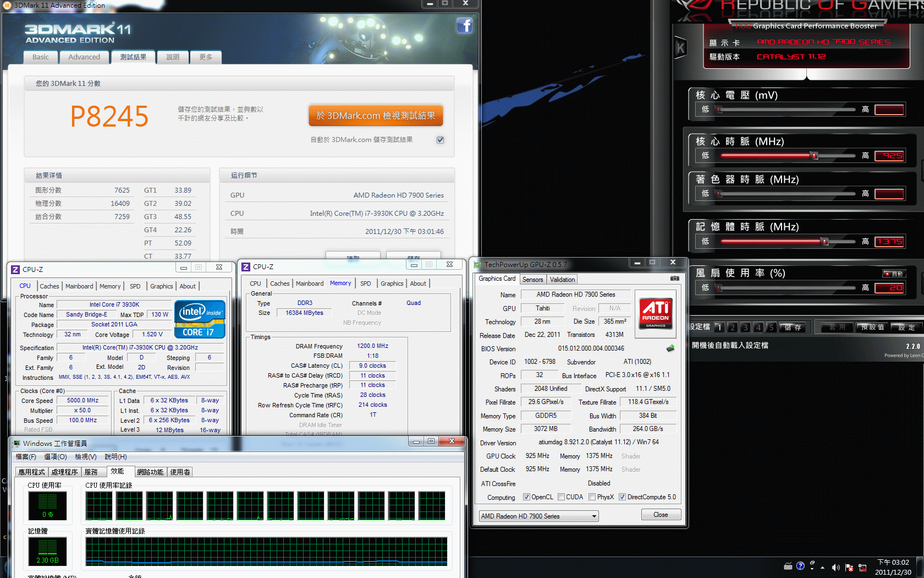924x578 pixels.
Task: Open the Action Center flag icon
Action: click(849, 567)
